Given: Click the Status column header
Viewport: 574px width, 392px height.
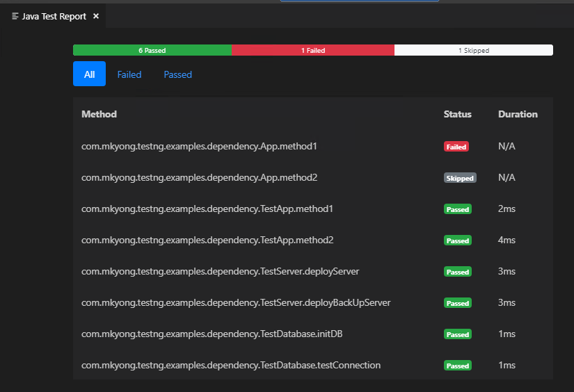Looking at the screenshot, I should (458, 114).
